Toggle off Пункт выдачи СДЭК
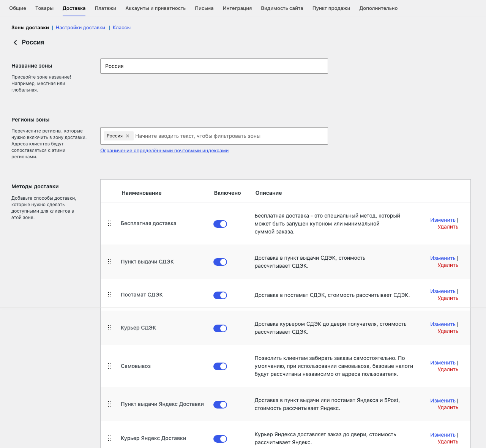486x448 pixels. 220,262
